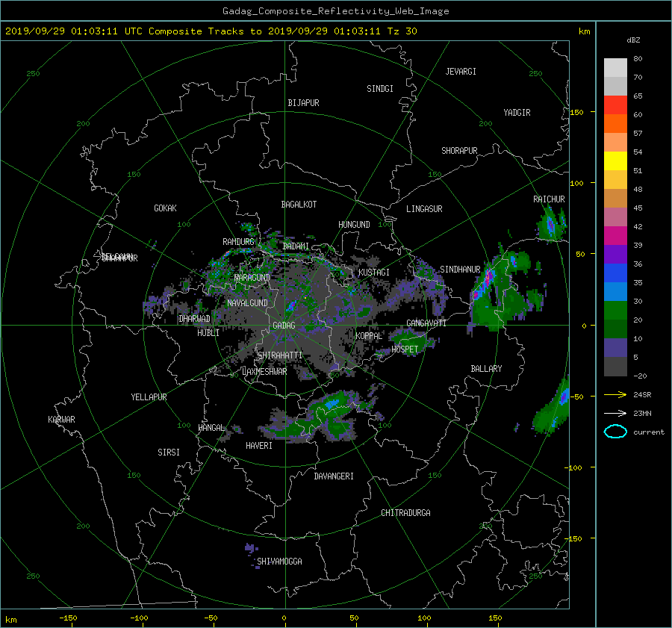Select the yellow 51-54 dBZ color swatch
This screenshot has width=672, height=628.
(x=615, y=161)
